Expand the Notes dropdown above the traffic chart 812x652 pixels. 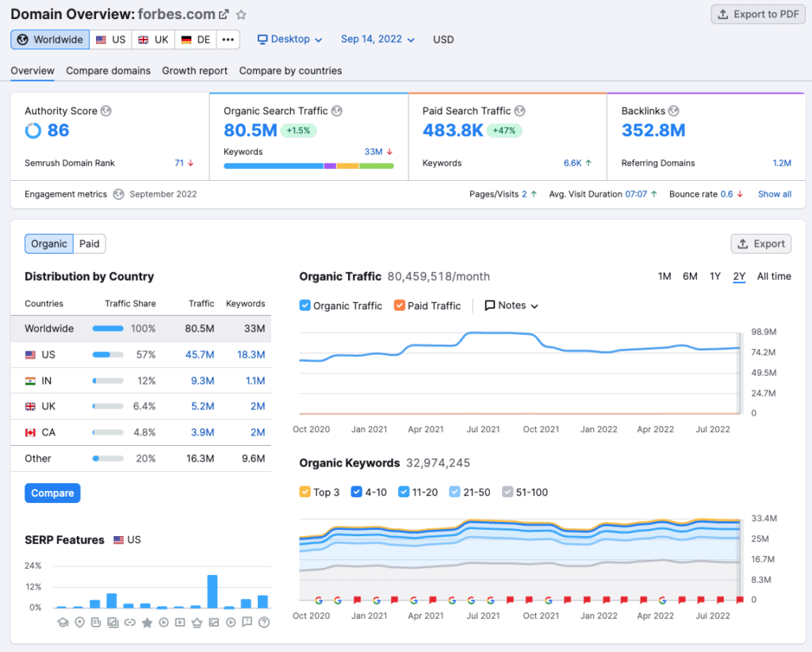coord(511,305)
